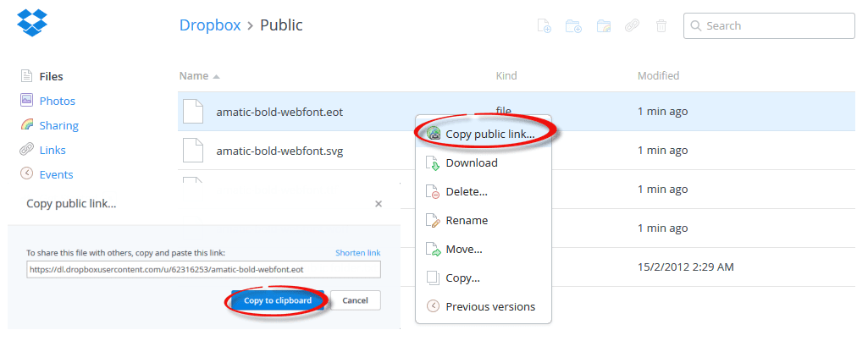Click the trash deleted files icon
This screenshot has width=868, height=341.
tap(661, 26)
